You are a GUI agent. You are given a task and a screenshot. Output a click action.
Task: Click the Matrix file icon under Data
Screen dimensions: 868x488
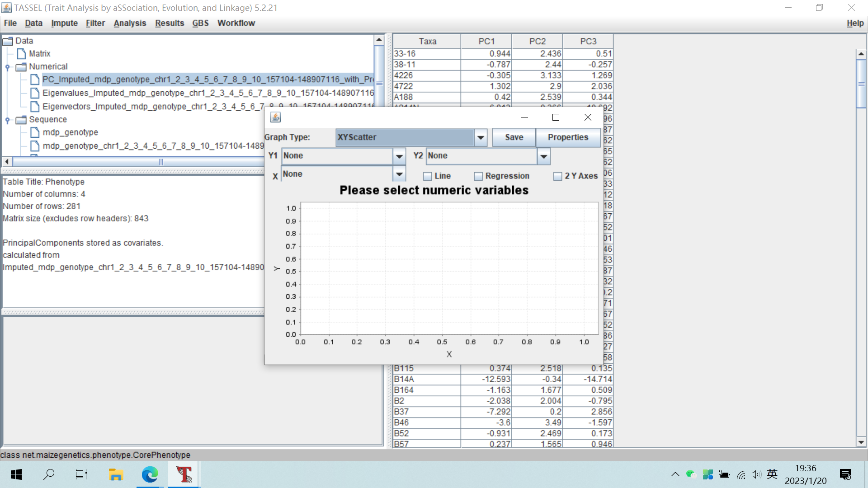pos(22,53)
